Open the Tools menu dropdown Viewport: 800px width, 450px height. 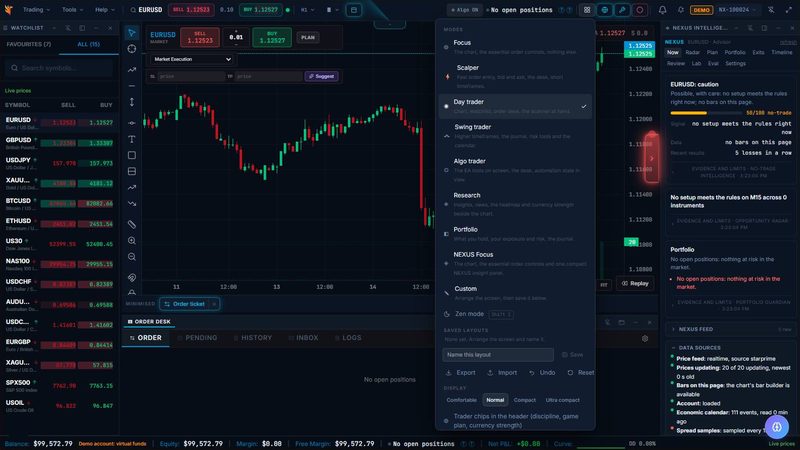point(72,10)
